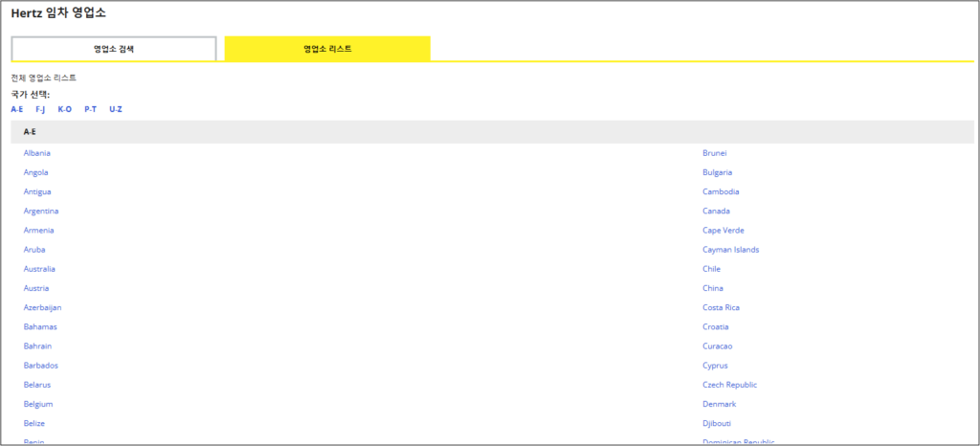Open the China locations link
The image size is (980, 446).
713,289
